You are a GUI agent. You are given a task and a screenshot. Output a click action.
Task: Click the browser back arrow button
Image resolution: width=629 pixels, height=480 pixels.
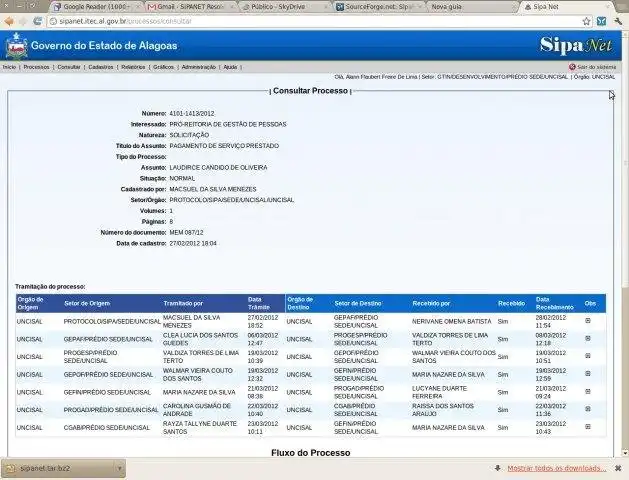point(9,21)
